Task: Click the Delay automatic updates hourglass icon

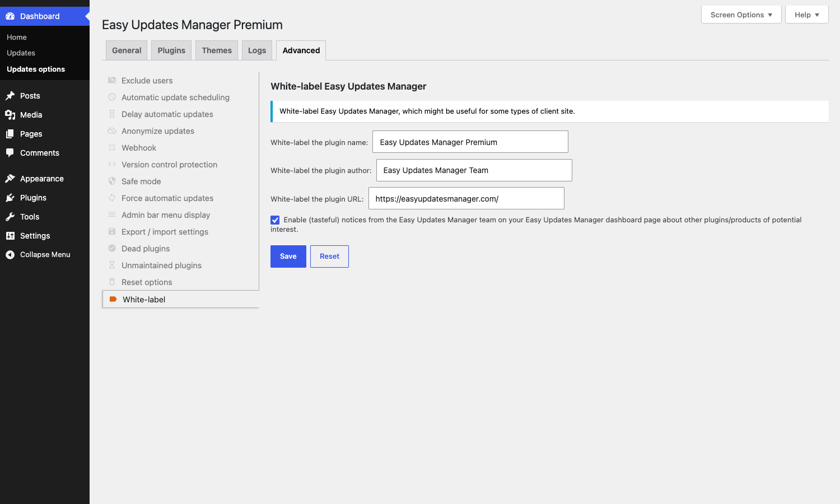Action: [x=112, y=114]
